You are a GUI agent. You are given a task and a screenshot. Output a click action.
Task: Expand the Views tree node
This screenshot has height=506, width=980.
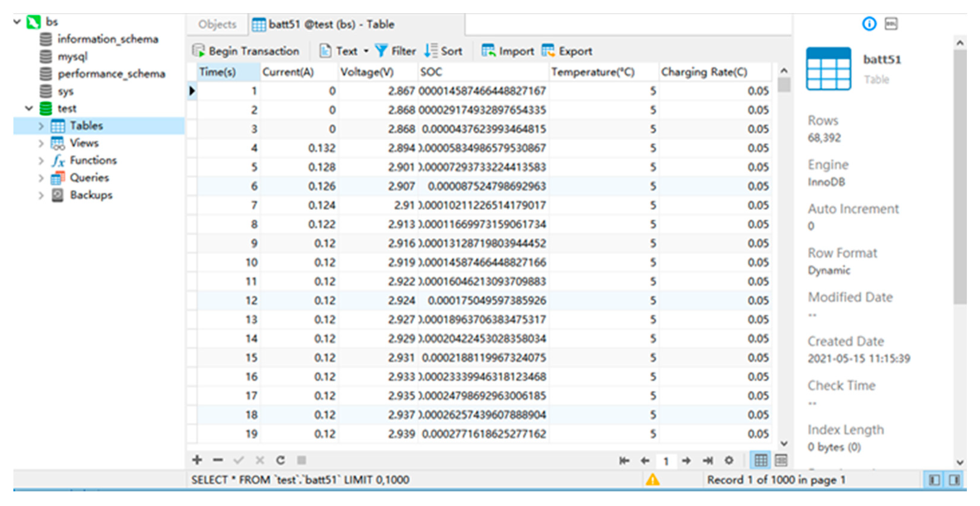click(x=41, y=143)
